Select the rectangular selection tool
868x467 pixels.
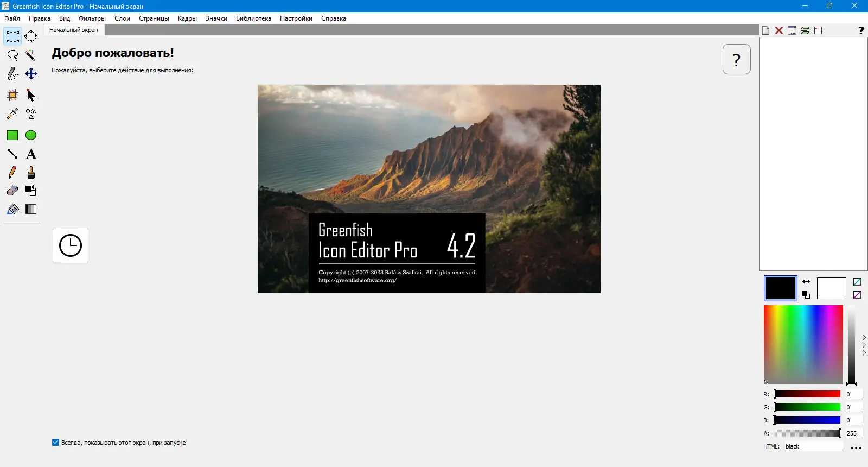pyautogui.click(x=12, y=36)
